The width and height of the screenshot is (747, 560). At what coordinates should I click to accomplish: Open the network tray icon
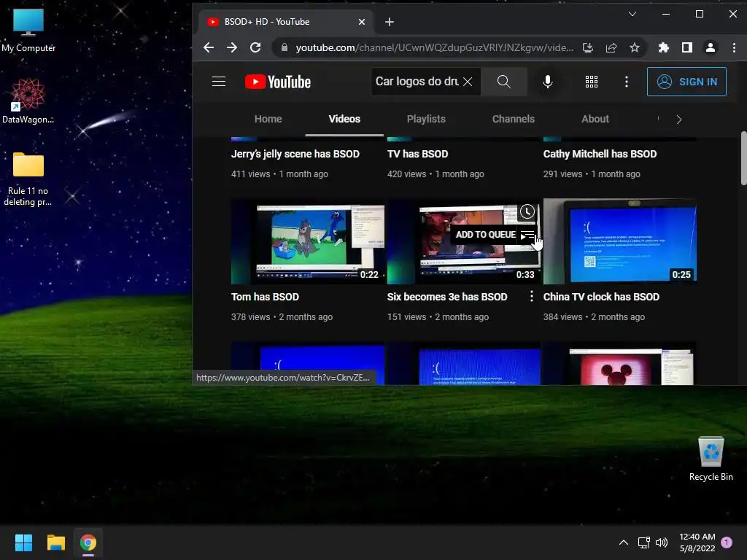click(643, 542)
